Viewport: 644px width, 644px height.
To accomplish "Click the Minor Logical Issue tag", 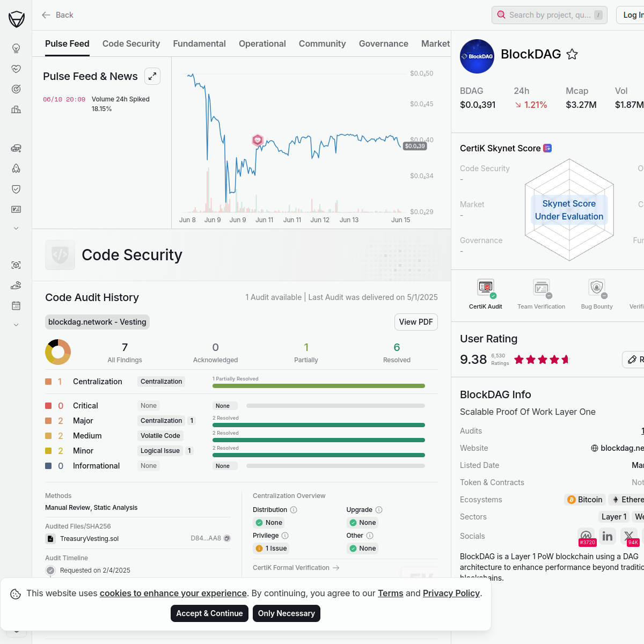I will (160, 451).
